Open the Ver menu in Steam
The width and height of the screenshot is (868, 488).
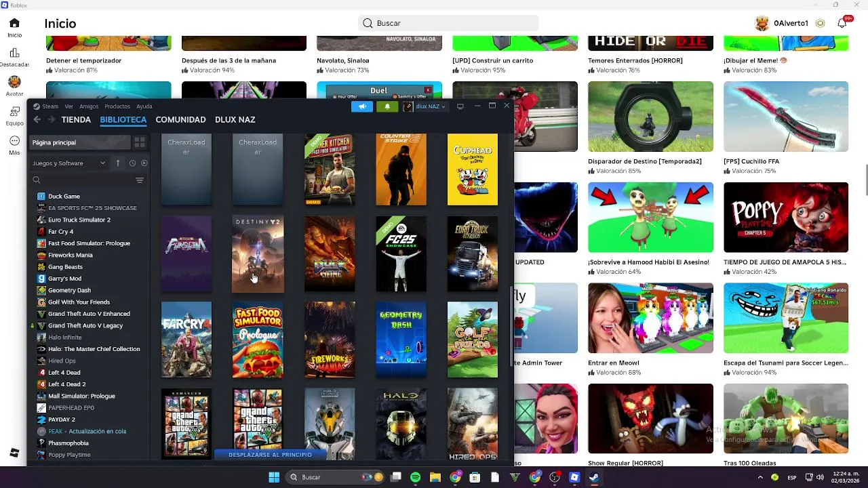(68, 106)
